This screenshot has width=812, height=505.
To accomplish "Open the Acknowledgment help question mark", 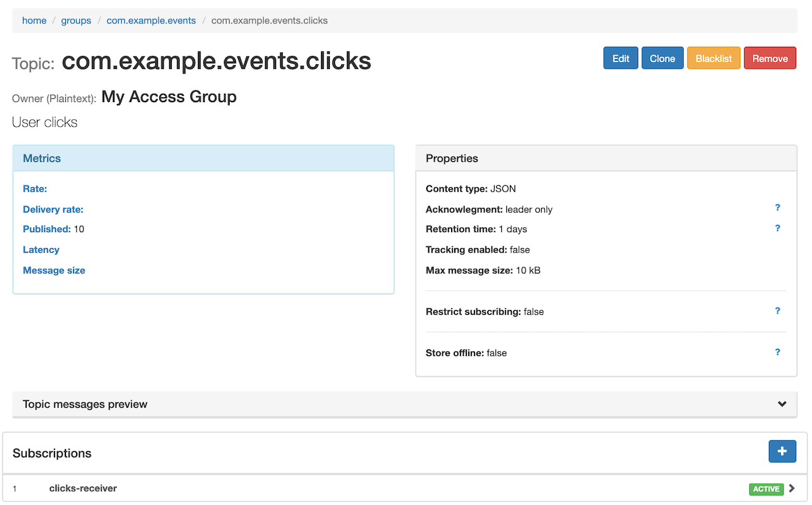I will coord(777,207).
